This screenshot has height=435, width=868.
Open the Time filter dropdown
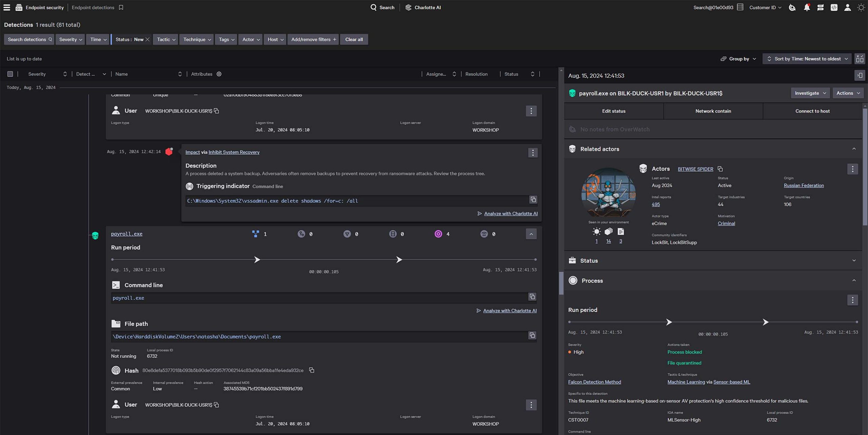(98, 39)
